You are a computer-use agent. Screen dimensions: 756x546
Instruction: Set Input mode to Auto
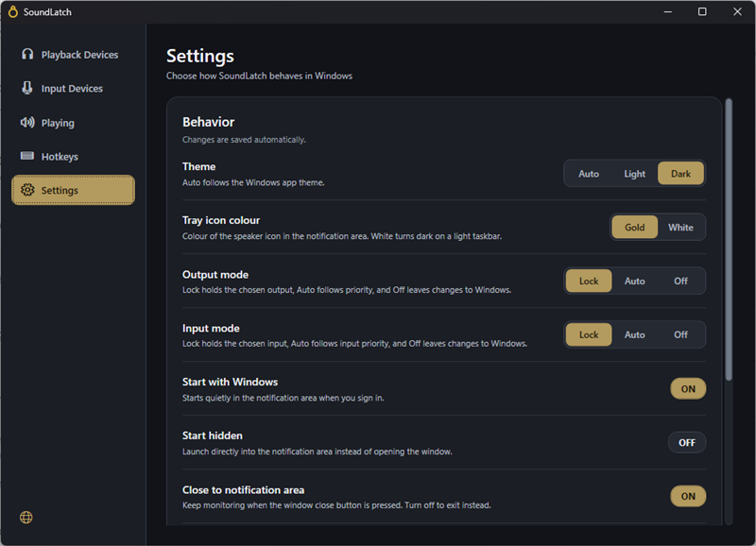tap(634, 334)
